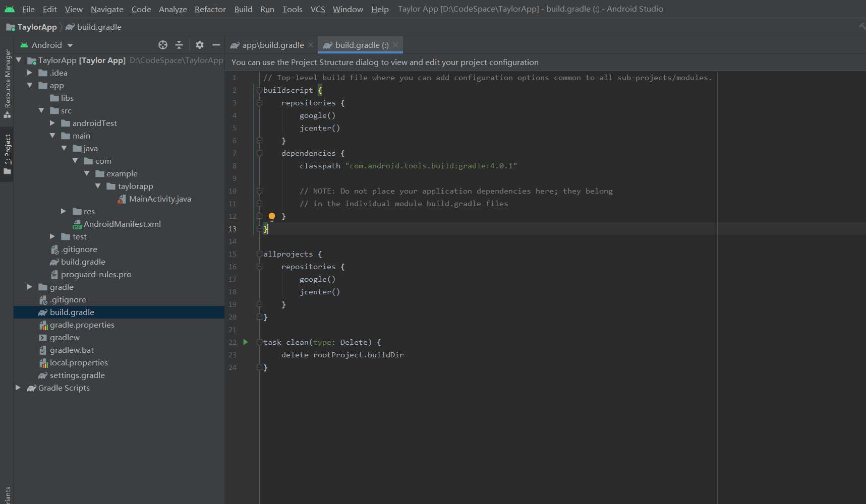
Task: Click the locate/scroll-from-source target icon
Action: (x=163, y=45)
